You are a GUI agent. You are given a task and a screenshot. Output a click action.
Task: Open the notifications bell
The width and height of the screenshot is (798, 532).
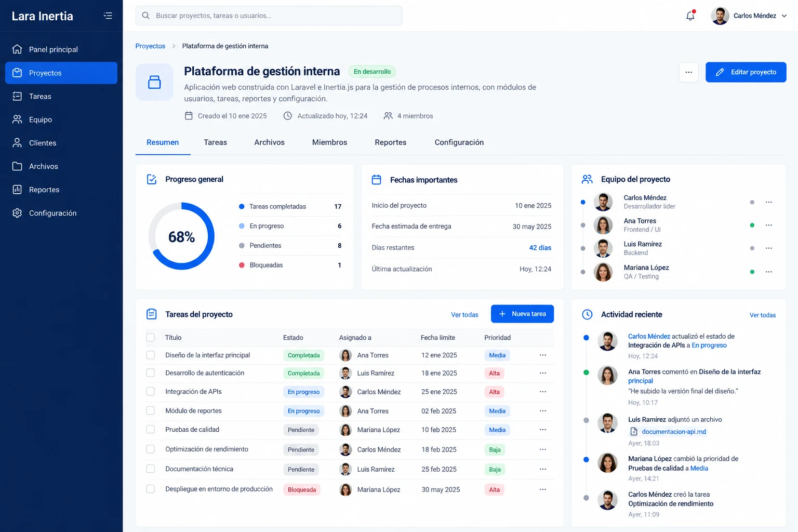point(690,16)
